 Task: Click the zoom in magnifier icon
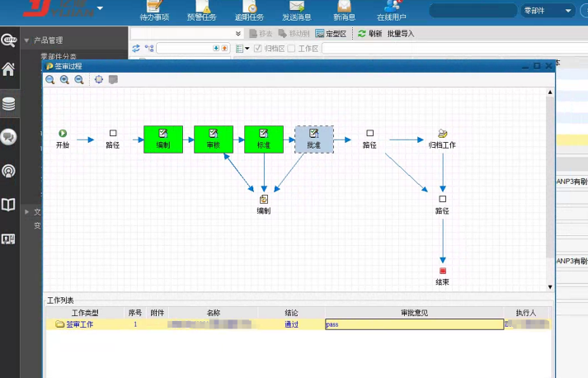64,79
